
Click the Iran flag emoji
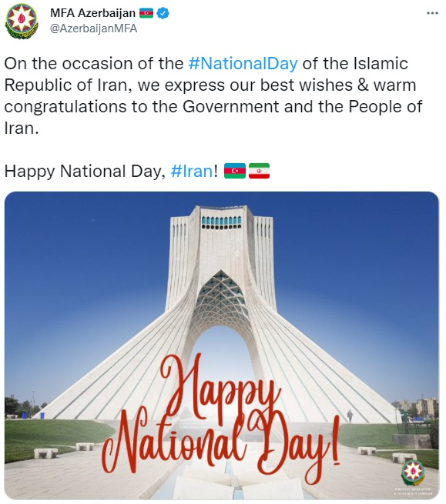click(259, 171)
